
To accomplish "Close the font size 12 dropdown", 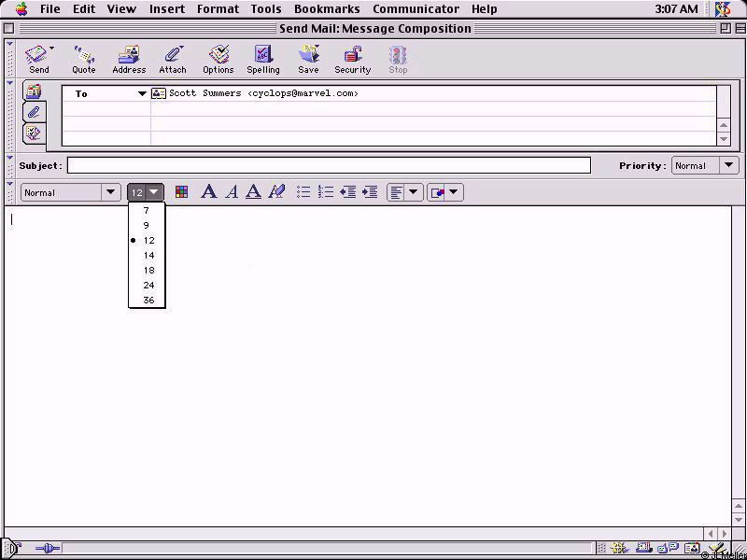I will point(146,192).
